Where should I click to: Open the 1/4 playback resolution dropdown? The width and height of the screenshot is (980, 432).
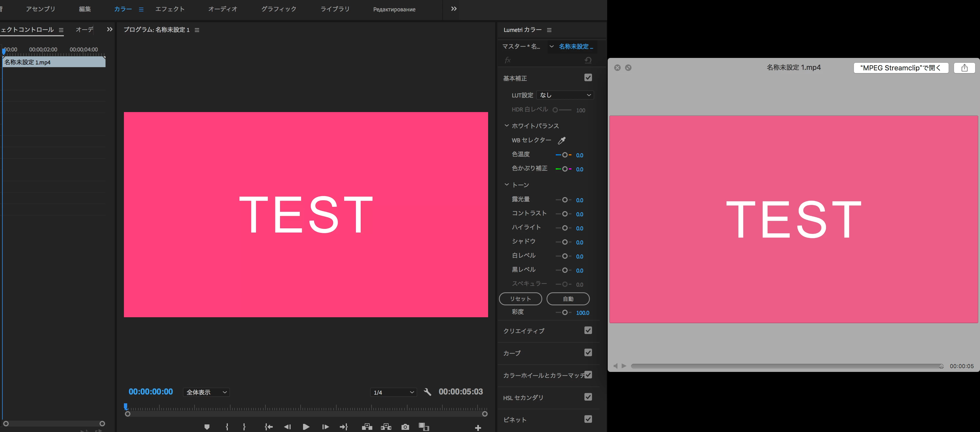(x=393, y=392)
